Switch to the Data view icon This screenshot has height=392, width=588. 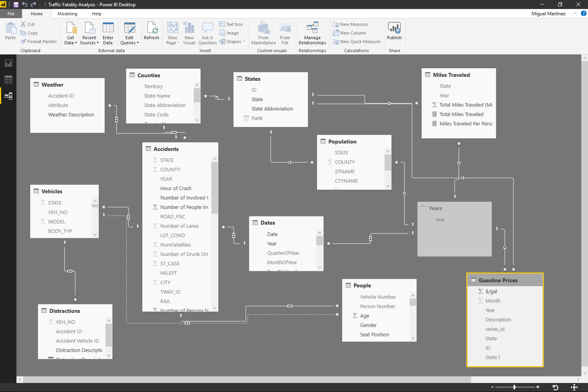[x=8, y=80]
